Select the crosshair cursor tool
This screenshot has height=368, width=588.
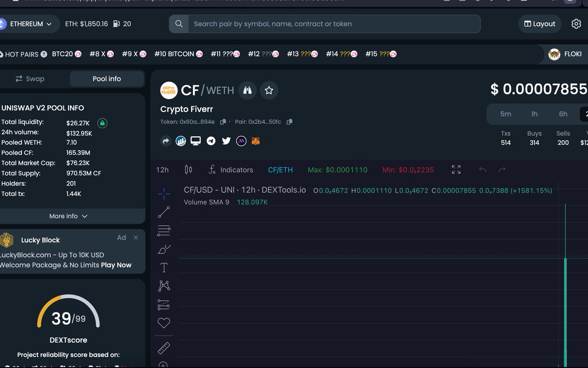[x=164, y=193]
